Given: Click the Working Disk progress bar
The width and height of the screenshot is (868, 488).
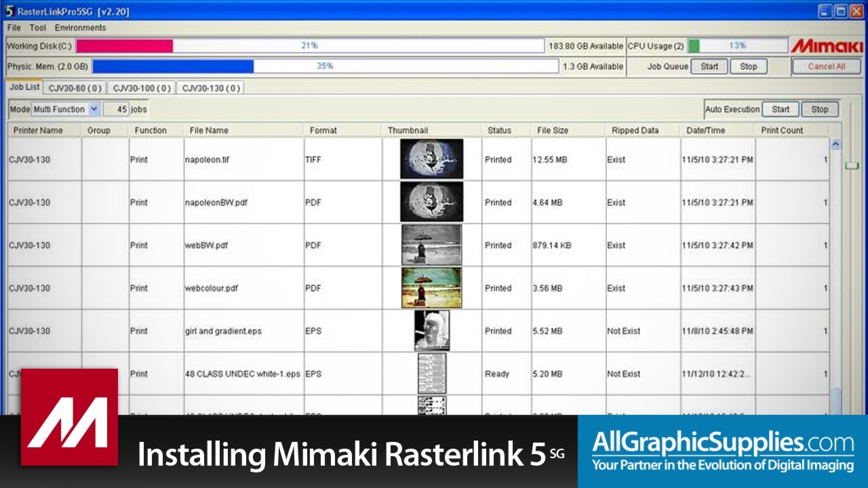Looking at the screenshot, I should click(310, 46).
